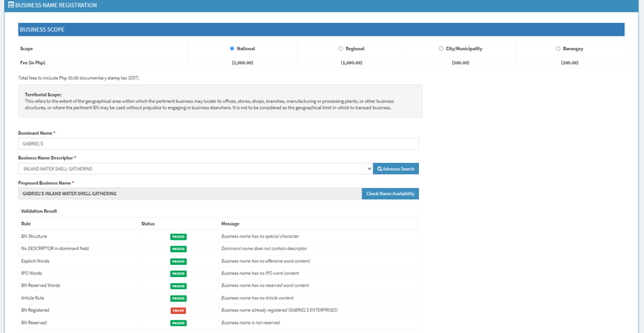Click the PASSED badge for IPO Words

(x=178, y=274)
